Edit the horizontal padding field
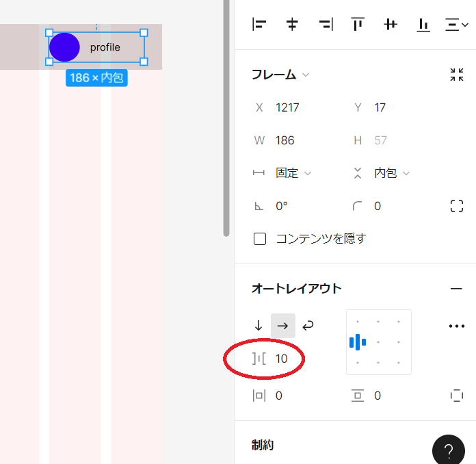476x464 pixels. [x=278, y=396]
